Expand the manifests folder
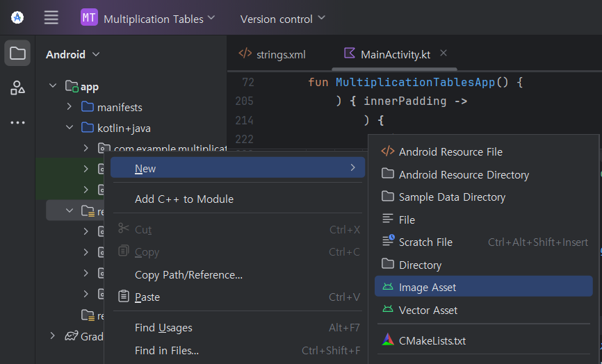The width and height of the screenshot is (602, 364). 69,107
